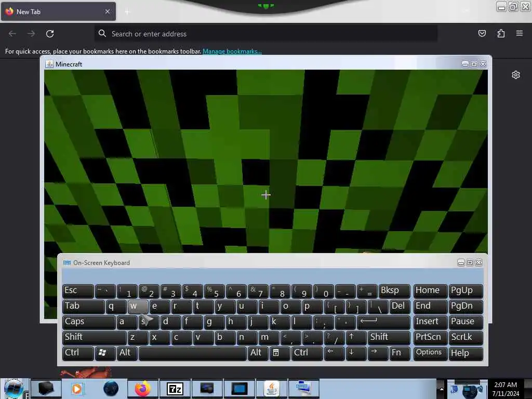The width and height of the screenshot is (532, 399).
Task: Click the PgUp key
Action: [465, 291]
